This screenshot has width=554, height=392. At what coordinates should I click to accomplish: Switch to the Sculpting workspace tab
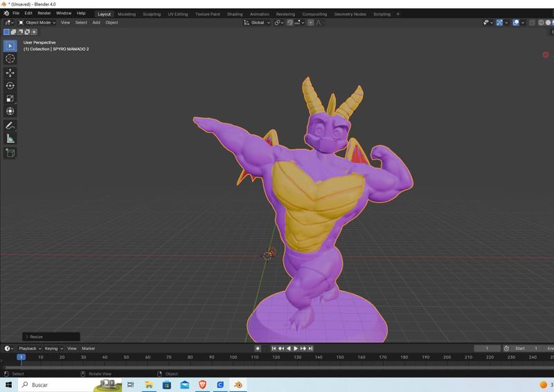[151, 14]
